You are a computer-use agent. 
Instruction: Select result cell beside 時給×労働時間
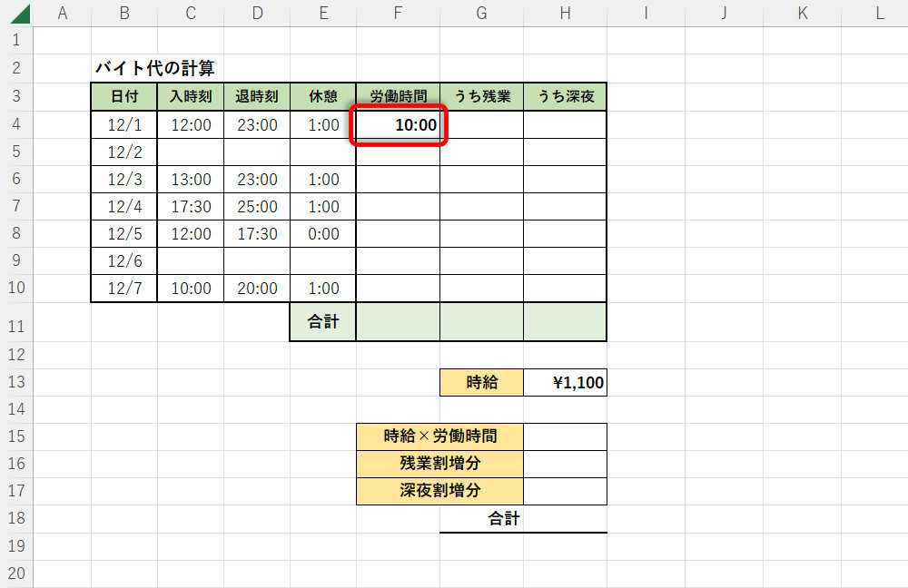[x=565, y=437]
